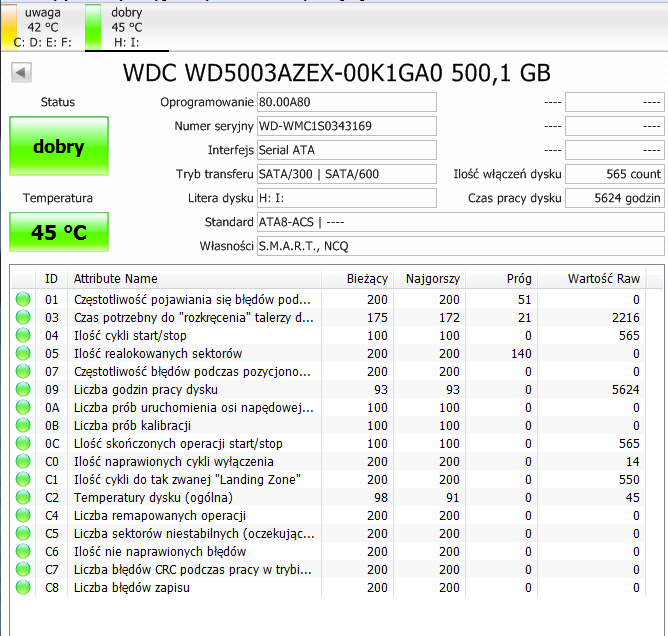Click the 565 count power-on field

[x=615, y=174]
